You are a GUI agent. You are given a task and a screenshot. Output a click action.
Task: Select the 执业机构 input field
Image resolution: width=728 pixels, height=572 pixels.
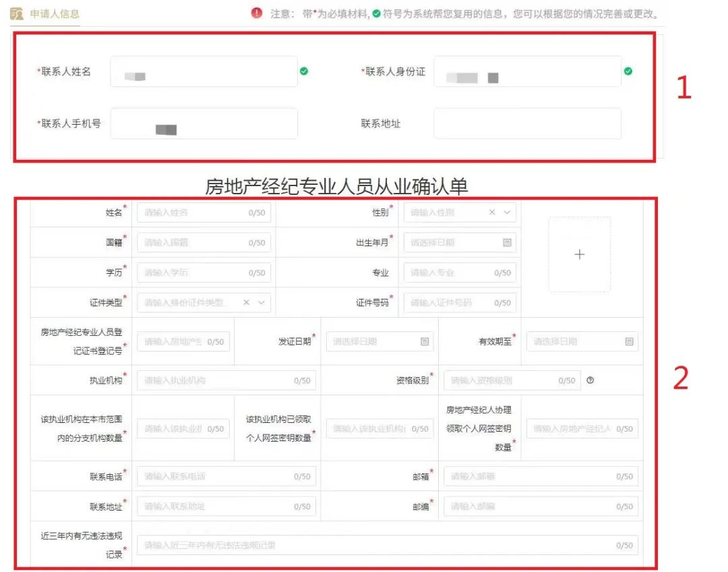click(226, 380)
